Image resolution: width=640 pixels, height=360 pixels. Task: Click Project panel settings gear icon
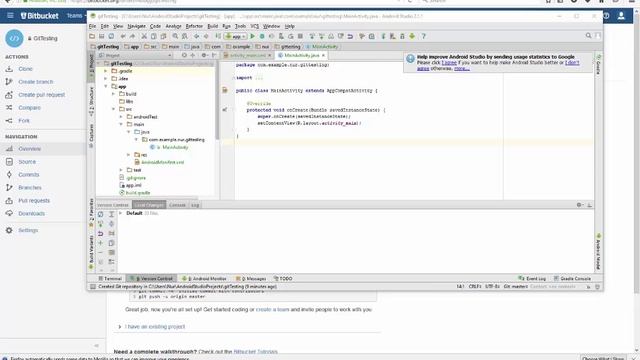point(204,55)
